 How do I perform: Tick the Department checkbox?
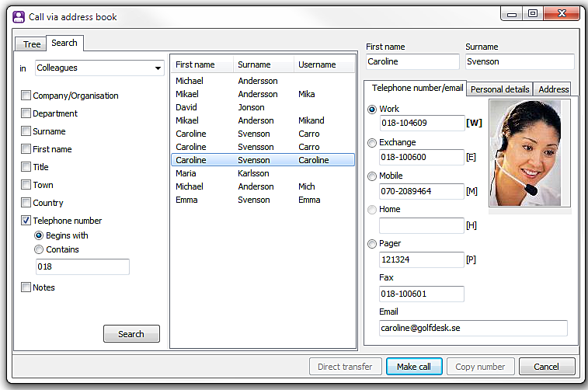(26, 113)
